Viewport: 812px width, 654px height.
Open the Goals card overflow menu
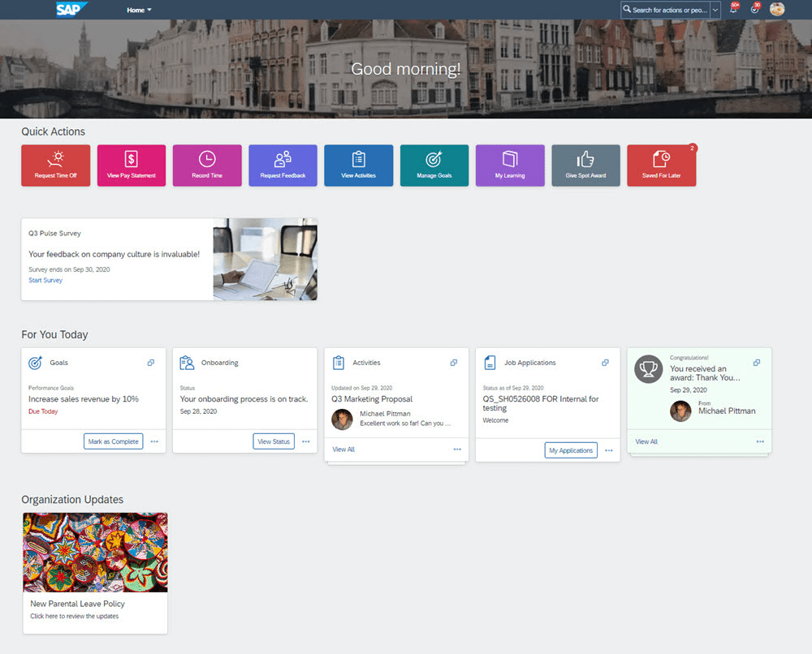[x=154, y=441]
